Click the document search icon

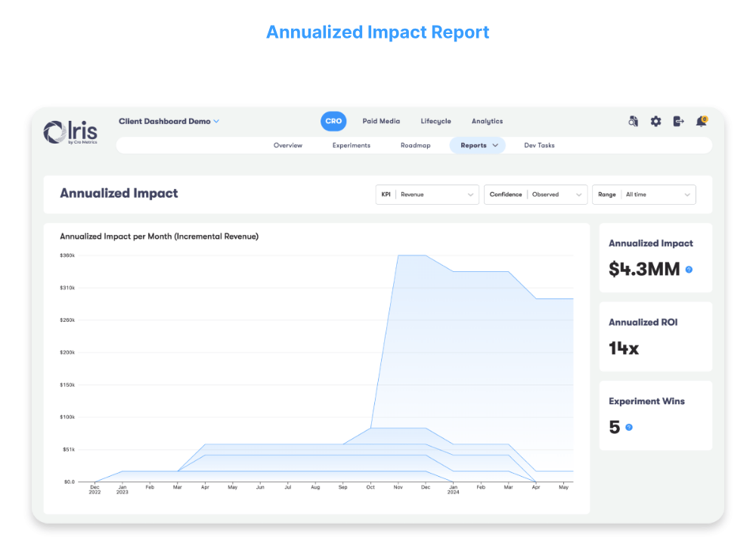point(633,121)
